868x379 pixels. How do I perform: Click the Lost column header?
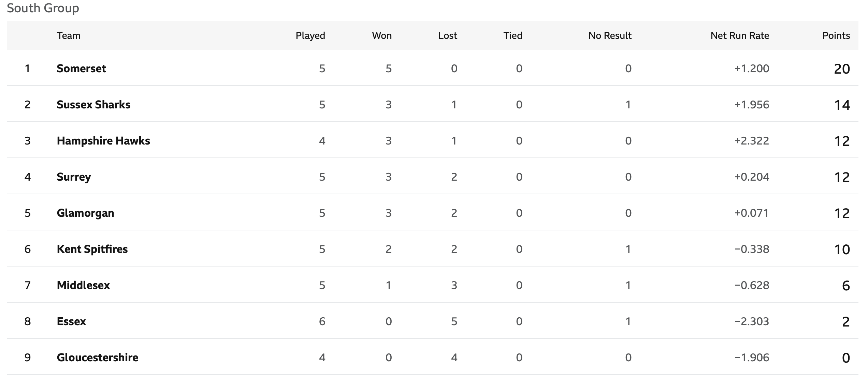(448, 35)
